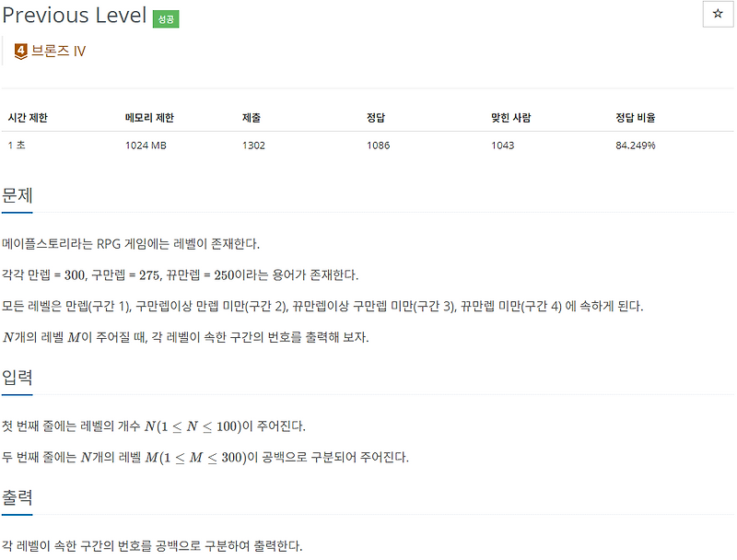Click the 84.249% accuracy value

(638, 145)
